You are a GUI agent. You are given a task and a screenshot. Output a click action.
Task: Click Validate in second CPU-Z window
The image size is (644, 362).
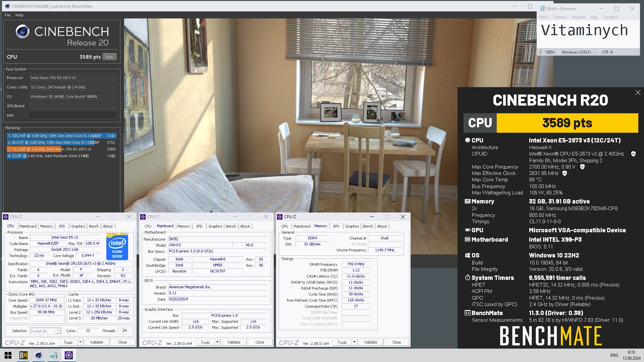coord(234,342)
